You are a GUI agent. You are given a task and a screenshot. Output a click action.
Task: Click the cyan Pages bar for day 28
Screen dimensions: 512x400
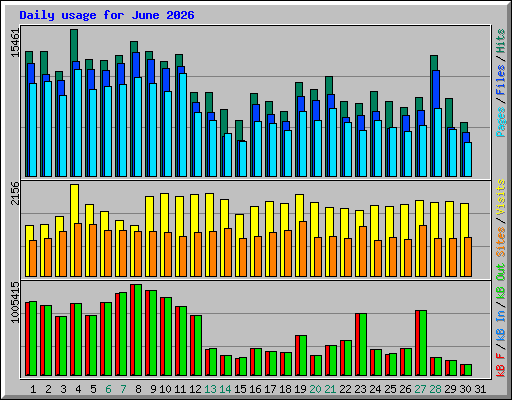pos(438,142)
